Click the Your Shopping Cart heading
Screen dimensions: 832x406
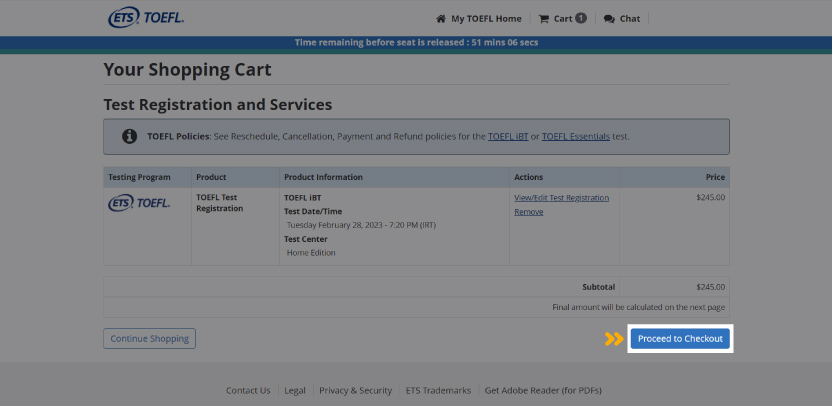187,70
